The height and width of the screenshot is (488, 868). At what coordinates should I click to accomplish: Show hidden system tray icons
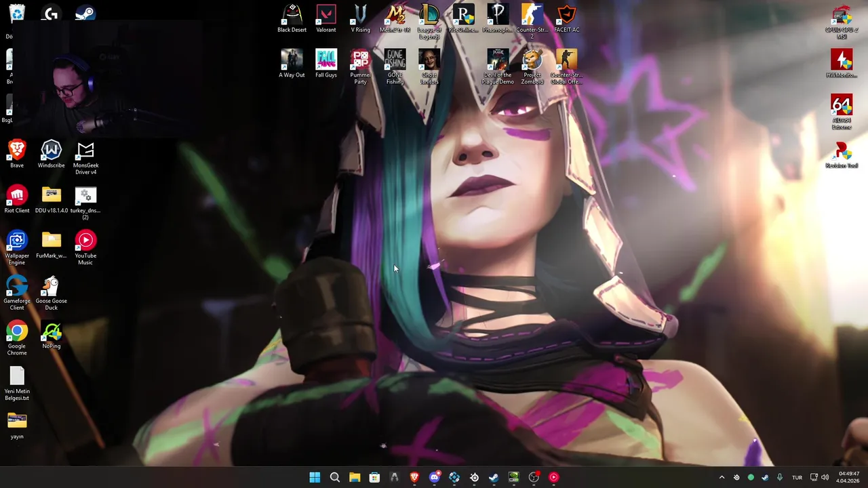[722, 477]
